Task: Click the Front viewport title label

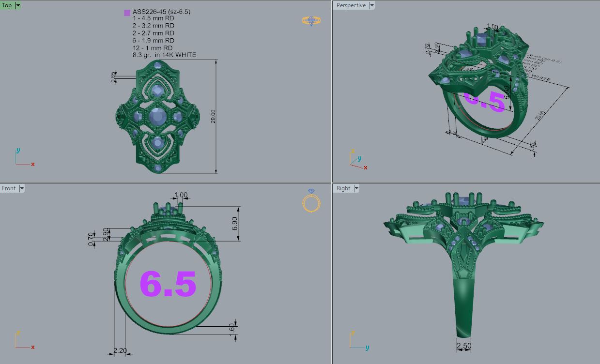Action: click(x=9, y=188)
